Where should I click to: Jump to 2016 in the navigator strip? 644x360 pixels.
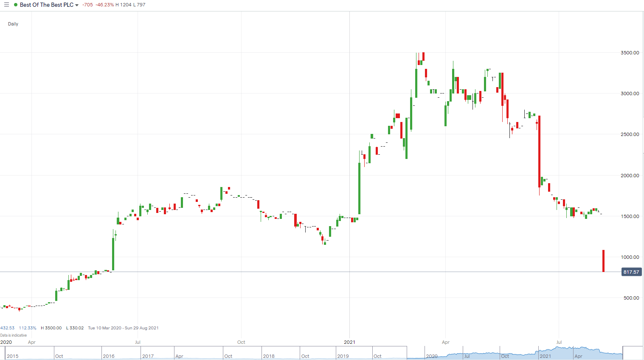point(109,356)
